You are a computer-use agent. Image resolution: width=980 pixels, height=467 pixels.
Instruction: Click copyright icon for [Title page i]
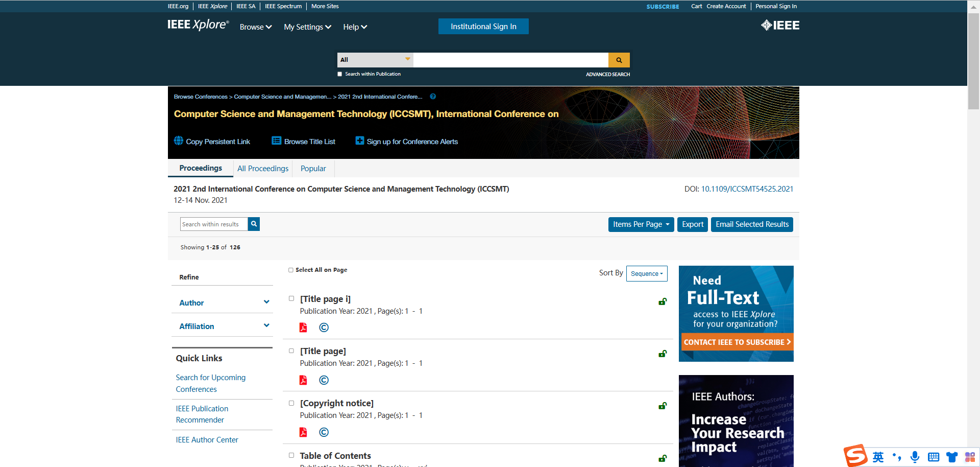pyautogui.click(x=324, y=328)
